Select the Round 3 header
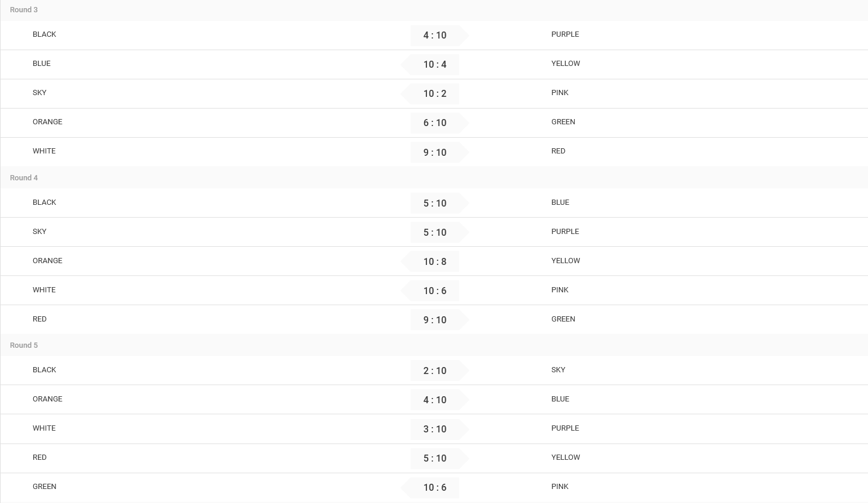868x503 pixels. (x=24, y=10)
